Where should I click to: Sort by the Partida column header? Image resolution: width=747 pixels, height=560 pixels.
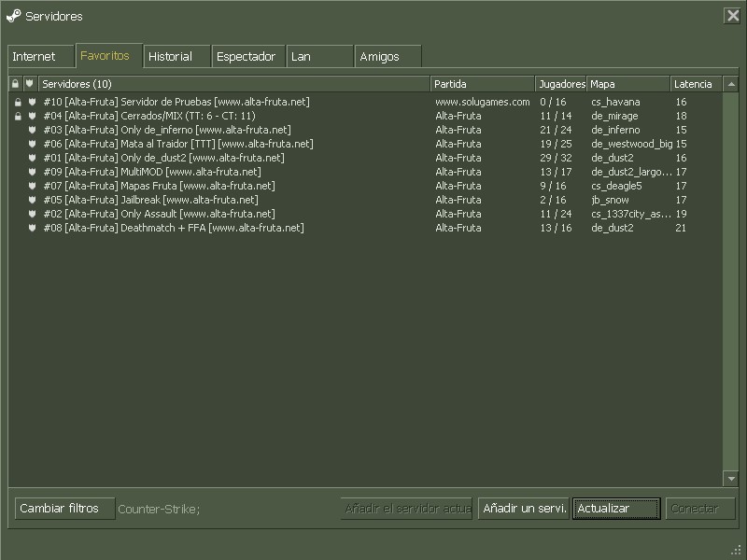482,84
